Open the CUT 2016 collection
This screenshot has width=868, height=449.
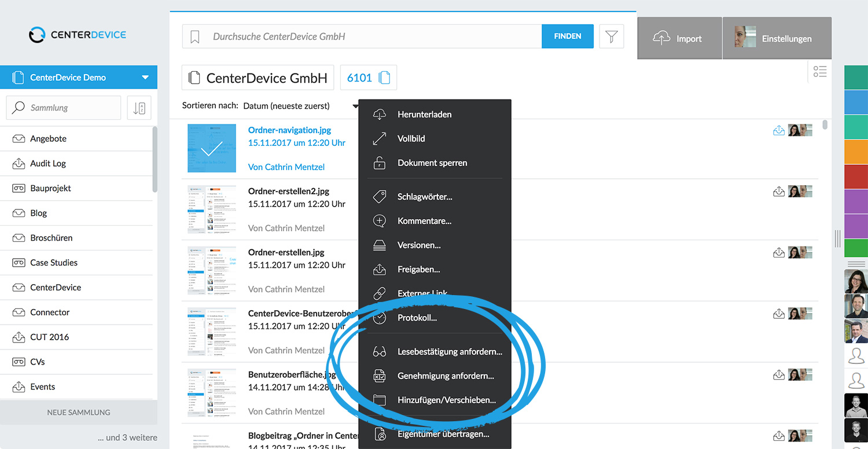click(x=76, y=337)
